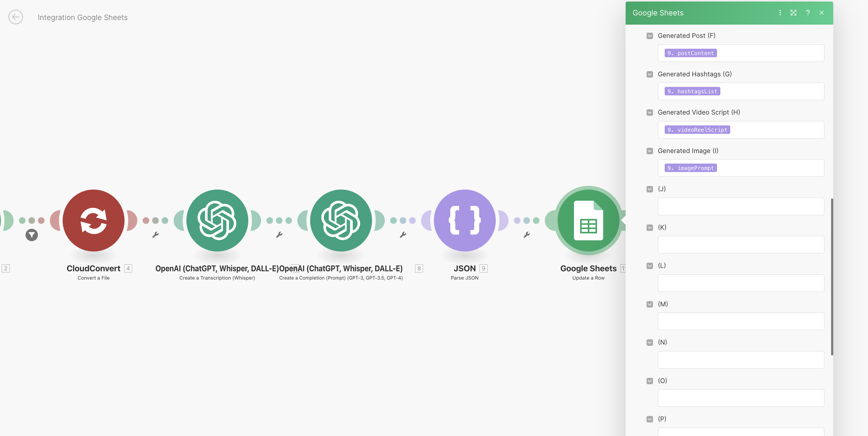Click the wrench between OpenAI and JSON

[x=403, y=235]
